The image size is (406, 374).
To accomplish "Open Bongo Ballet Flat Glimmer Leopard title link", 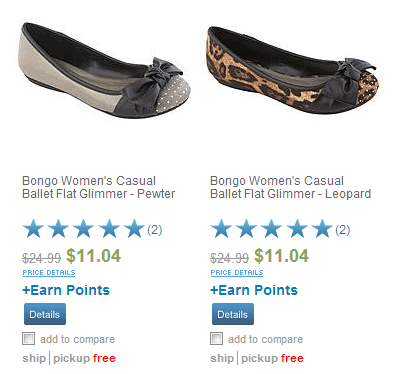I will pyautogui.click(x=290, y=187).
